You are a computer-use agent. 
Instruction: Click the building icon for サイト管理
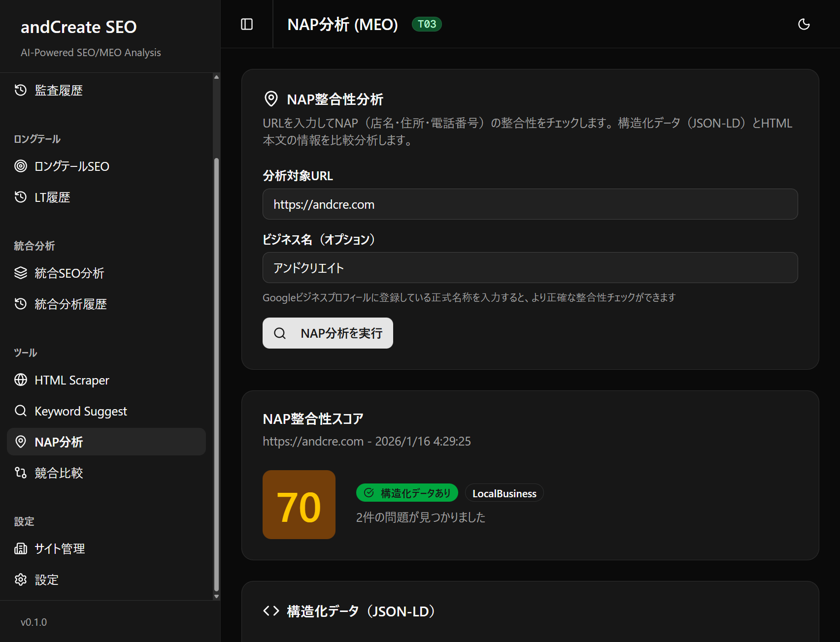tap(21, 548)
